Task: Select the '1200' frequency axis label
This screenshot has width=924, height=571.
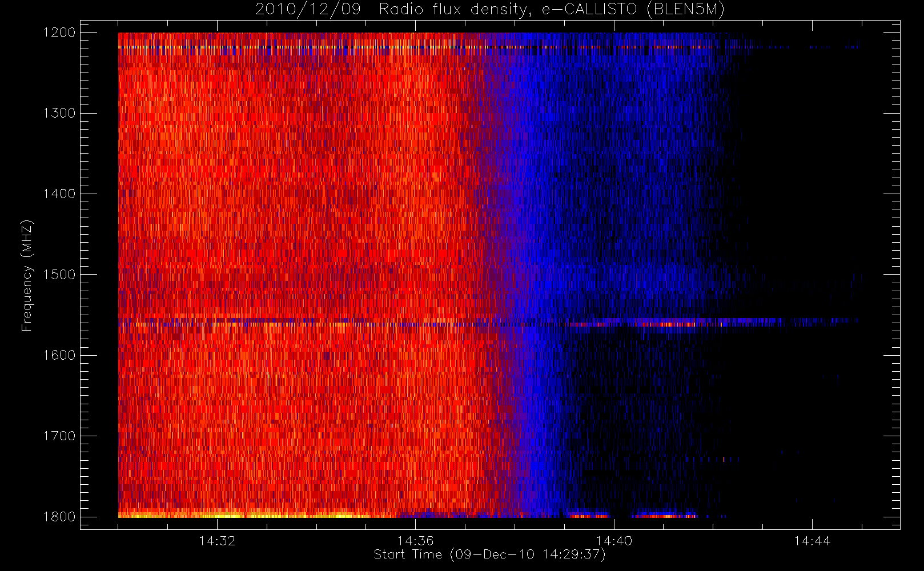Action: click(59, 33)
